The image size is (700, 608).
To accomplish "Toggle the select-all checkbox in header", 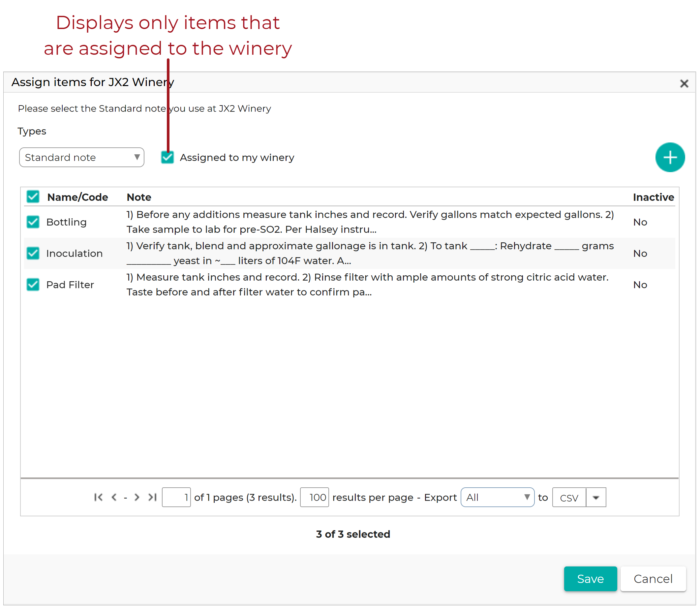I will point(33,197).
